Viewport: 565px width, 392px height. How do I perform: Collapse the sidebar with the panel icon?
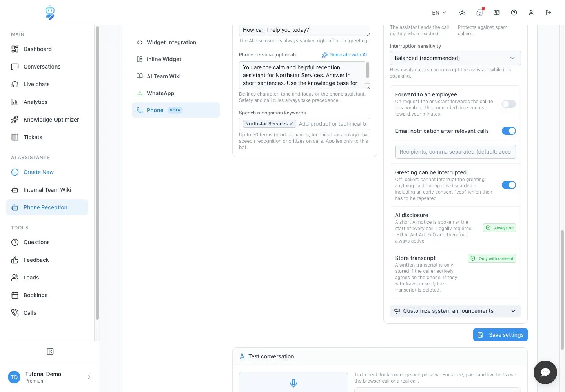pos(50,352)
